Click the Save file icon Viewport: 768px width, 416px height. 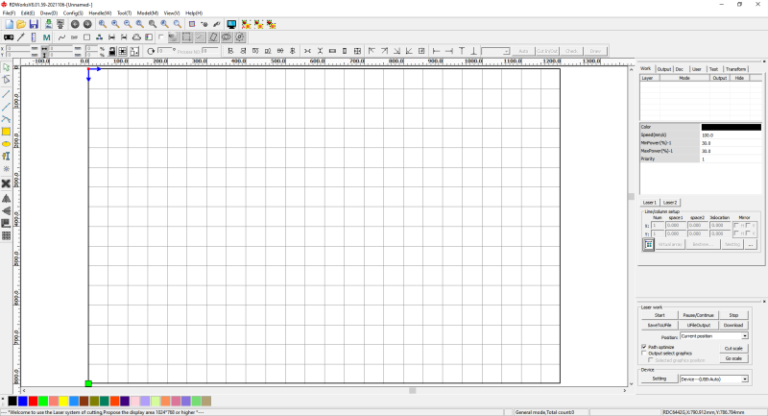tap(34, 23)
